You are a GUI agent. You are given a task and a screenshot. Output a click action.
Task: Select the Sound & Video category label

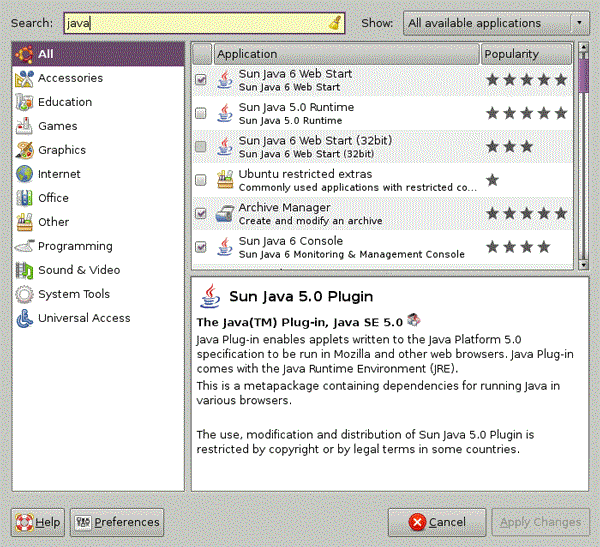pos(79,270)
